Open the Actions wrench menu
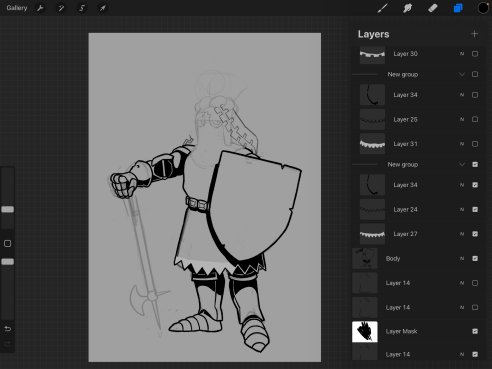This screenshot has width=492, height=369. [x=40, y=8]
